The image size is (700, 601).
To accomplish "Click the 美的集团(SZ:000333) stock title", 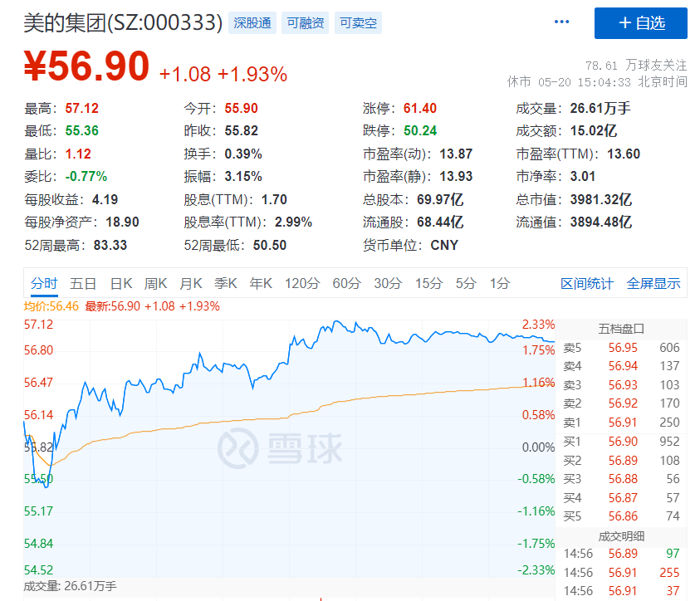I will click(x=123, y=22).
